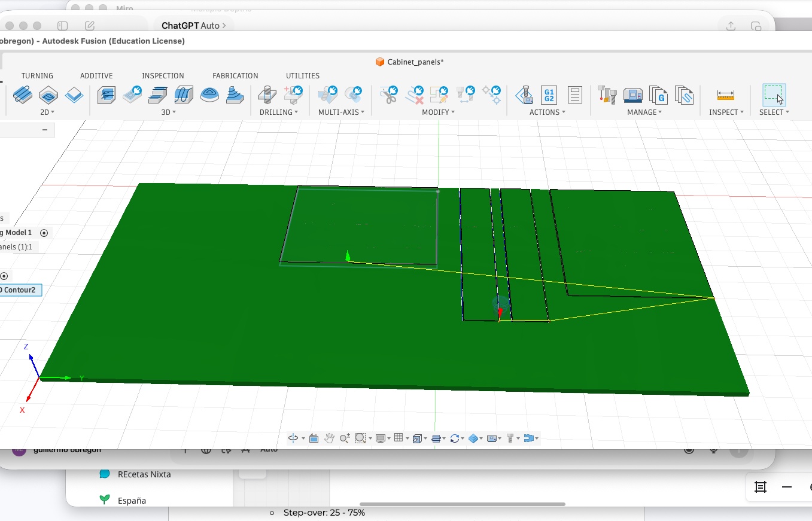Image resolution: width=812 pixels, height=521 pixels.
Task: Select the Delete Passes icon in Modify
Action: point(415,94)
